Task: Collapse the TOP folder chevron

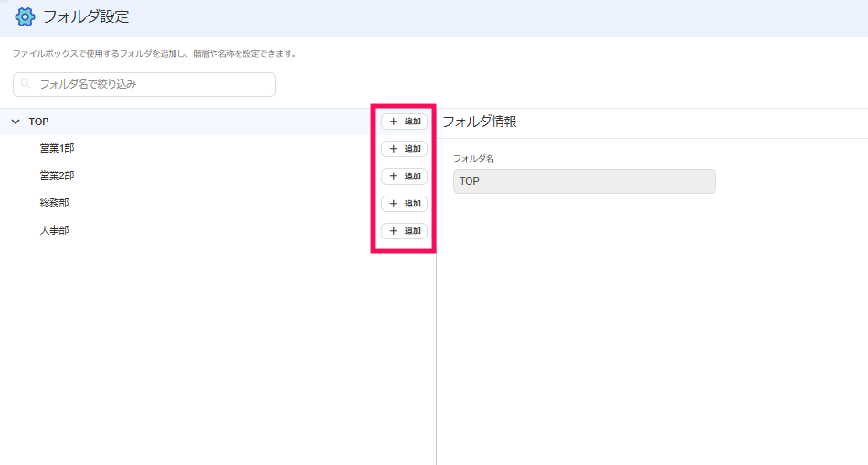Action: (x=16, y=122)
